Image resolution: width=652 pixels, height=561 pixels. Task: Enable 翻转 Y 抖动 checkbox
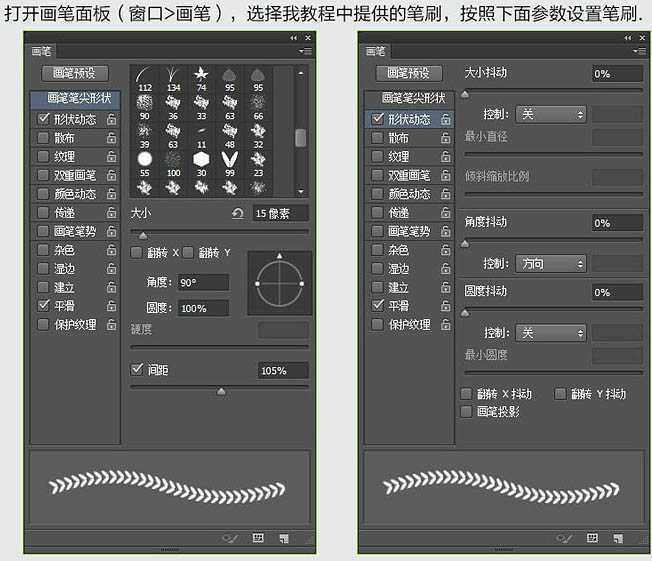[x=560, y=393]
